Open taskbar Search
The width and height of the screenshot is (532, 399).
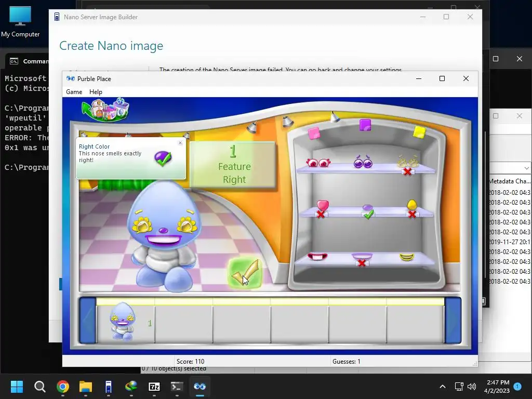coord(39,387)
